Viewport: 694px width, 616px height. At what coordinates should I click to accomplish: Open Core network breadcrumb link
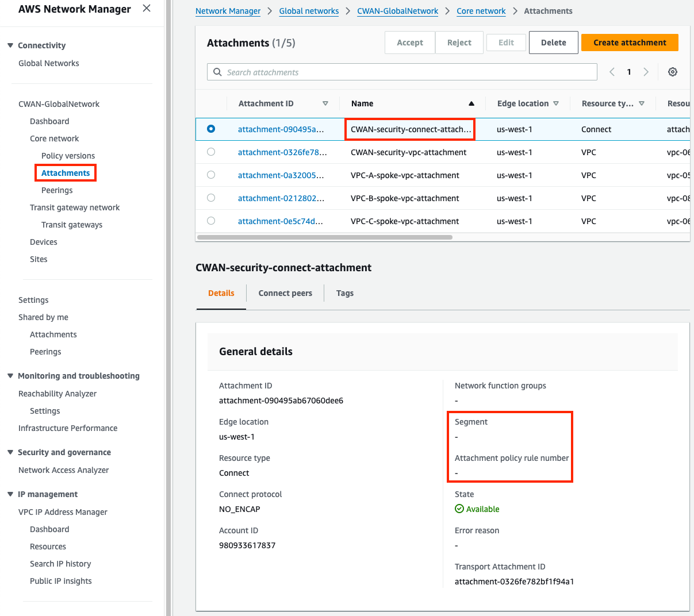[481, 11]
